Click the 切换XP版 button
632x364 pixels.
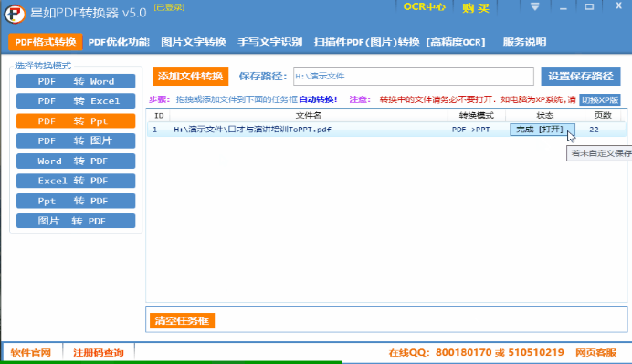click(600, 99)
